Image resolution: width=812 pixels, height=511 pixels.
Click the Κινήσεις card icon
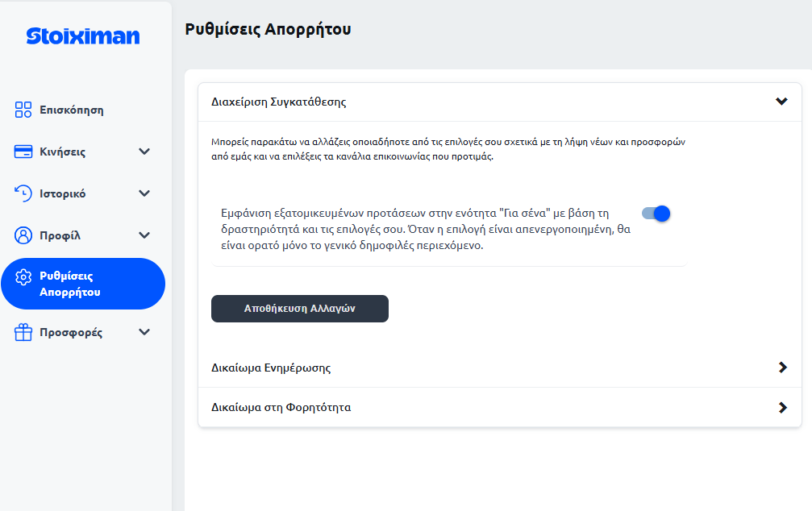tap(23, 152)
